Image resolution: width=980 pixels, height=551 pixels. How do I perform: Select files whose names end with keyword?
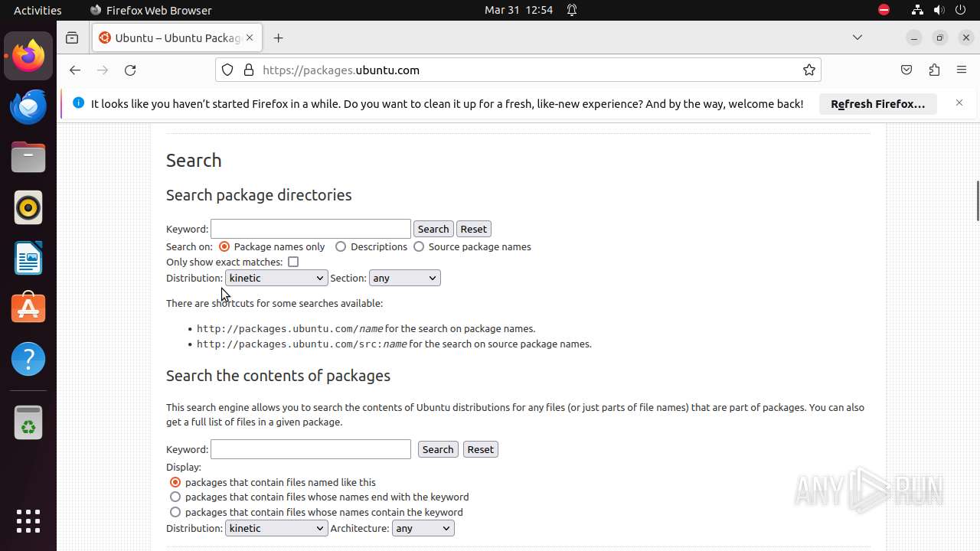point(175,497)
